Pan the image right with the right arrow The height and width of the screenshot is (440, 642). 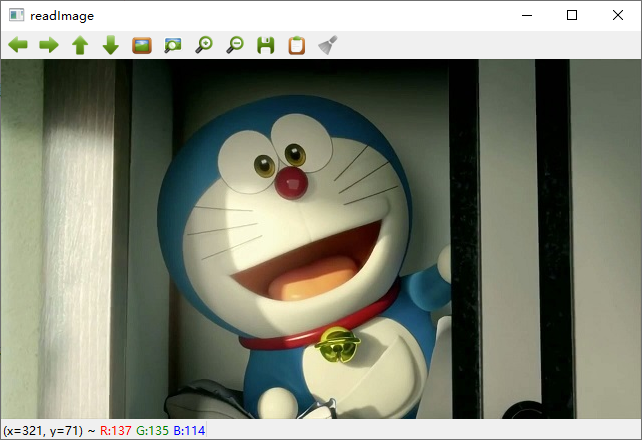click(x=49, y=45)
